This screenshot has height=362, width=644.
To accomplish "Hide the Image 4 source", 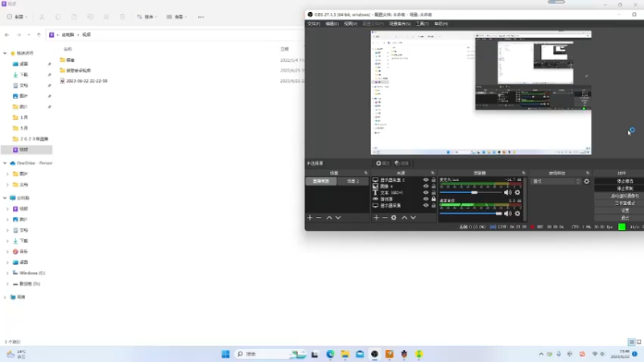I will [426, 187].
